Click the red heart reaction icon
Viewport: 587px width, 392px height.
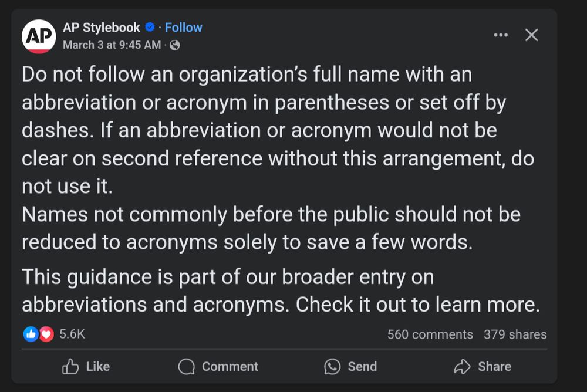[x=46, y=334]
